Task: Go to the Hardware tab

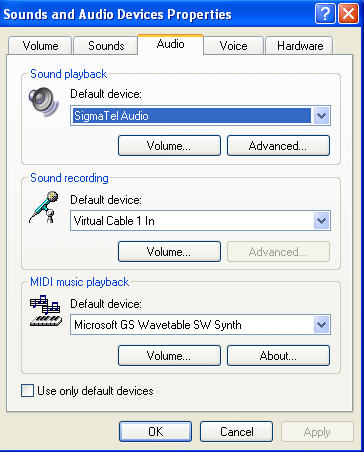Action: (x=300, y=46)
